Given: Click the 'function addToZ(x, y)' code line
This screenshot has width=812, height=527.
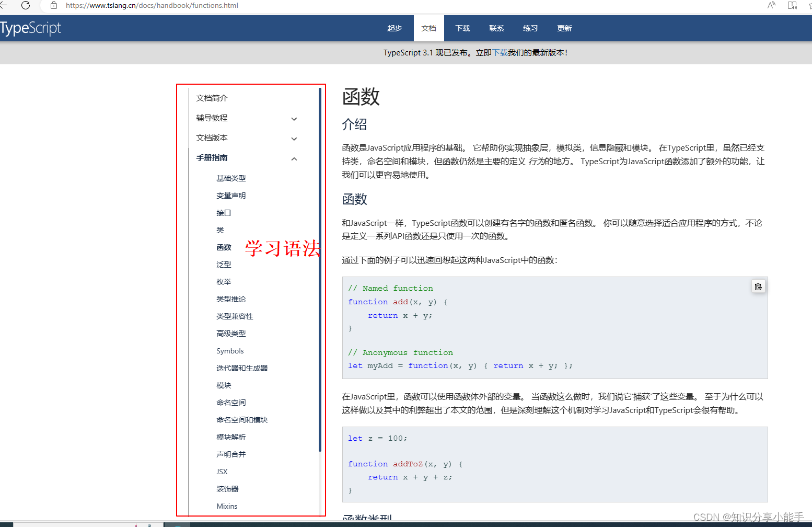Looking at the screenshot, I should [x=405, y=464].
